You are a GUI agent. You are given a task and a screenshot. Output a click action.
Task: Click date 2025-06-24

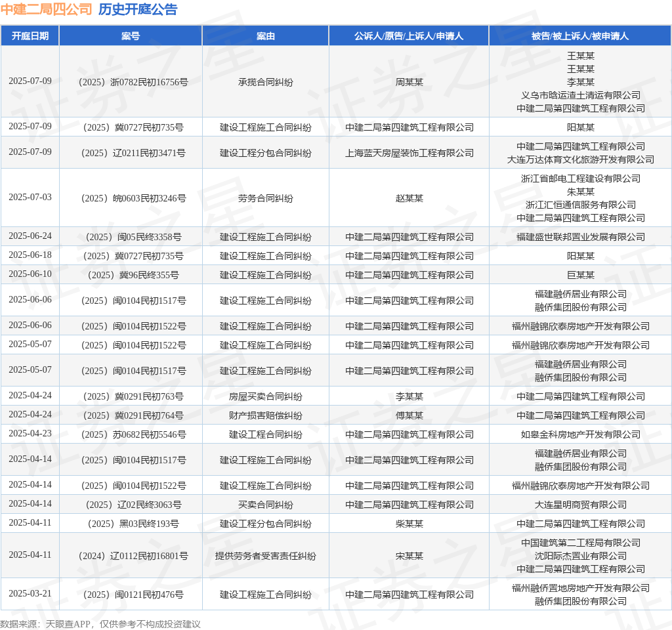click(30, 236)
